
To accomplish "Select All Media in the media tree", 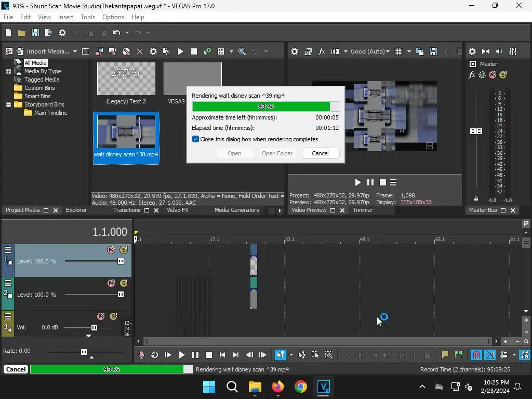I will pyautogui.click(x=35, y=63).
